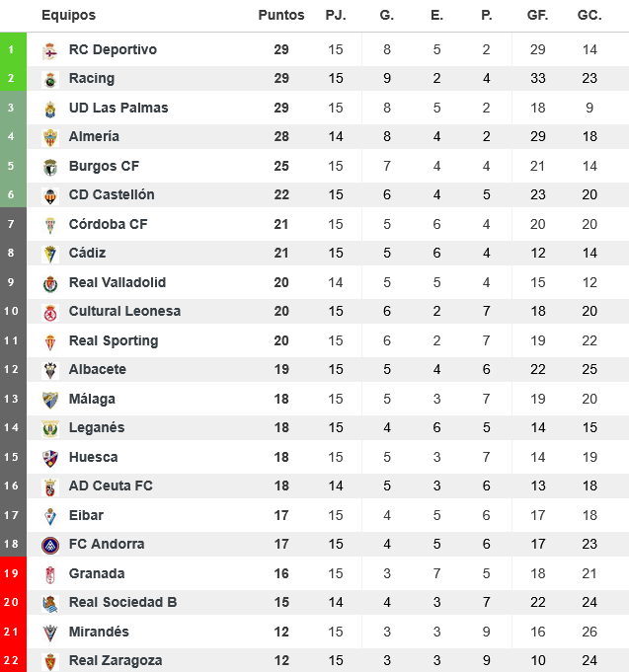629x672 pixels.
Task: Click the green position 1 marker
Action: coord(11,49)
